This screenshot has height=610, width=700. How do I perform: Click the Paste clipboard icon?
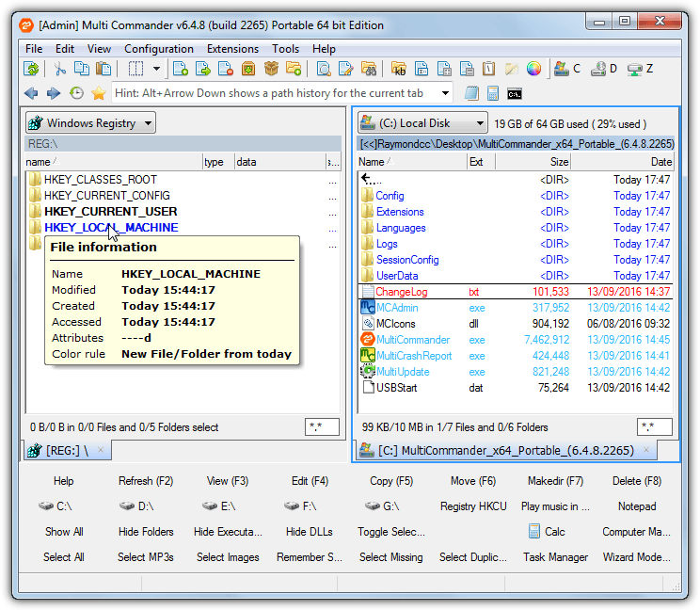tap(103, 70)
